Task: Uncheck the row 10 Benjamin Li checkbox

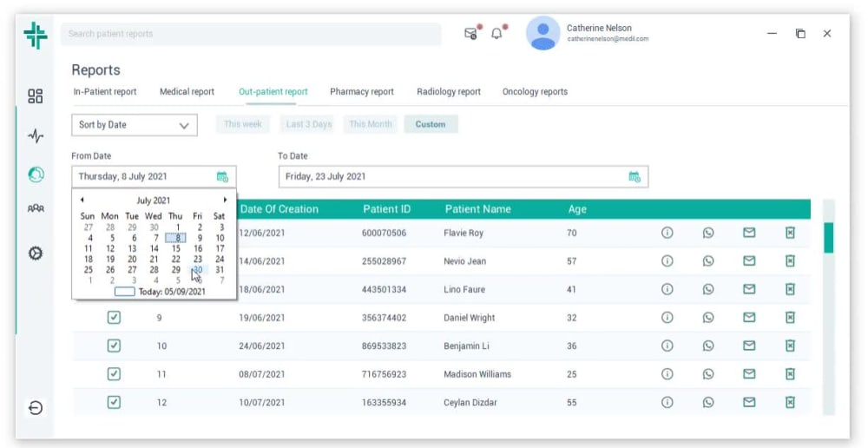Action: [x=114, y=346]
